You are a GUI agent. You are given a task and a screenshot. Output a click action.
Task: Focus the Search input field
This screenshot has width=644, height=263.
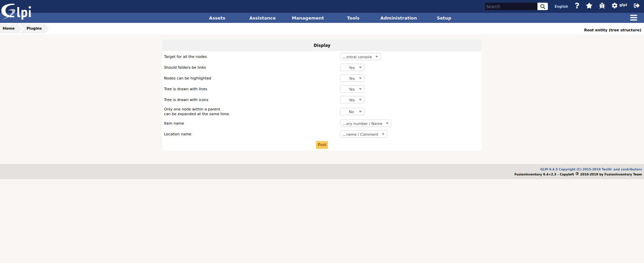(x=511, y=6)
